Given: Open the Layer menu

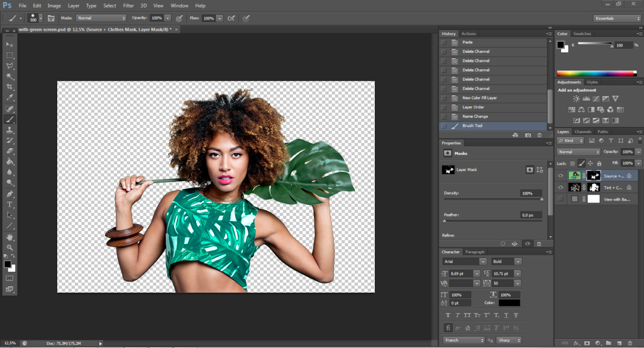Looking at the screenshot, I should tap(74, 6).
